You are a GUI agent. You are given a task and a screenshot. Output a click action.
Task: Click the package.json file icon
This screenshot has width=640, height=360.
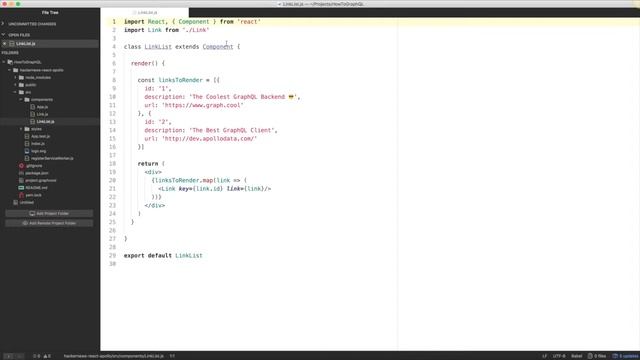21,173
